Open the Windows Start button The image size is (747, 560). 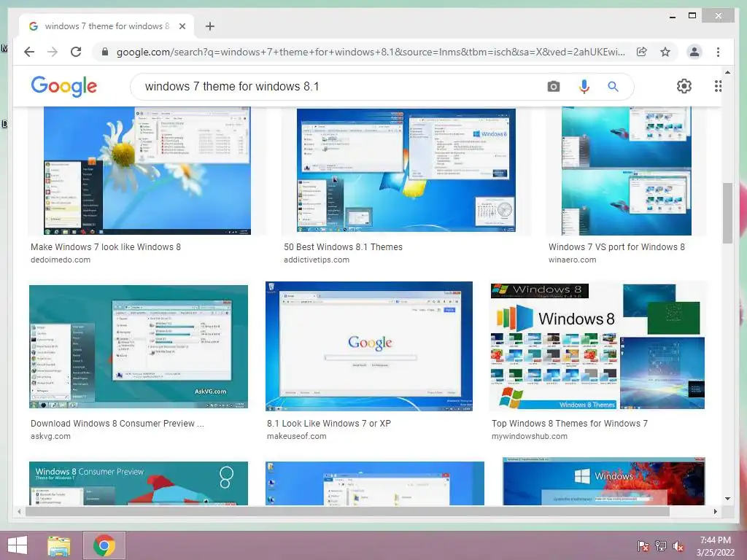click(x=18, y=545)
